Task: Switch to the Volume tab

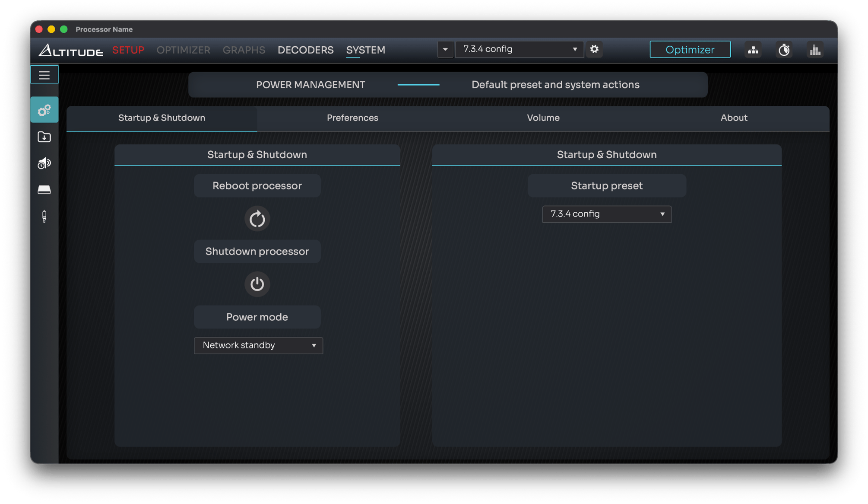Action: [x=543, y=118]
